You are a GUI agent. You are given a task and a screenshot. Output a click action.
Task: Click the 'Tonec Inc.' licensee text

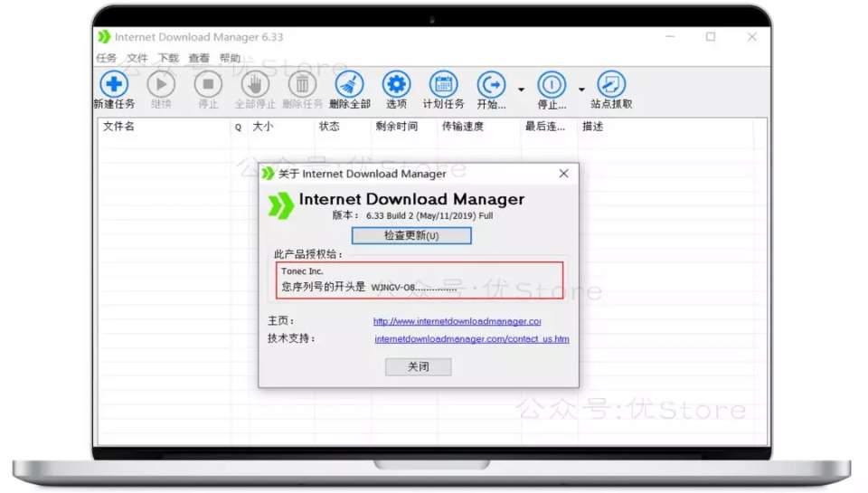point(302,270)
